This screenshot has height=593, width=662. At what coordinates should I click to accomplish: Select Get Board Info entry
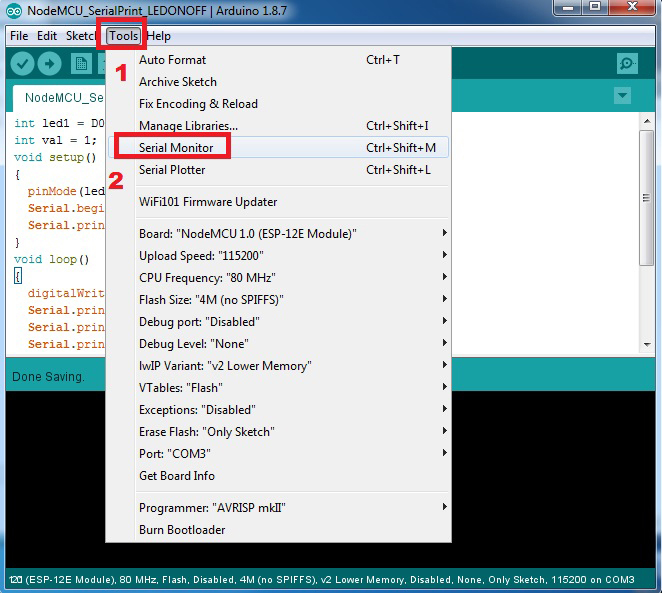click(x=177, y=476)
